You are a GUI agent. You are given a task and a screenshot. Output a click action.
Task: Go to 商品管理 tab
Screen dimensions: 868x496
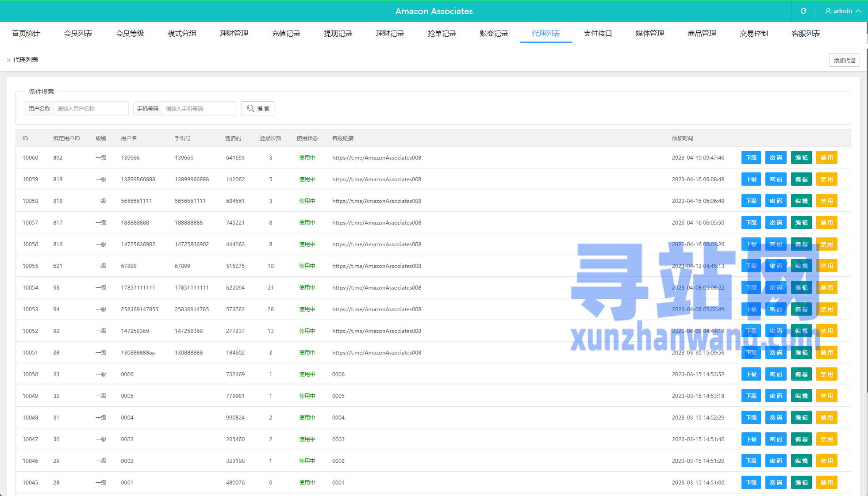point(702,33)
